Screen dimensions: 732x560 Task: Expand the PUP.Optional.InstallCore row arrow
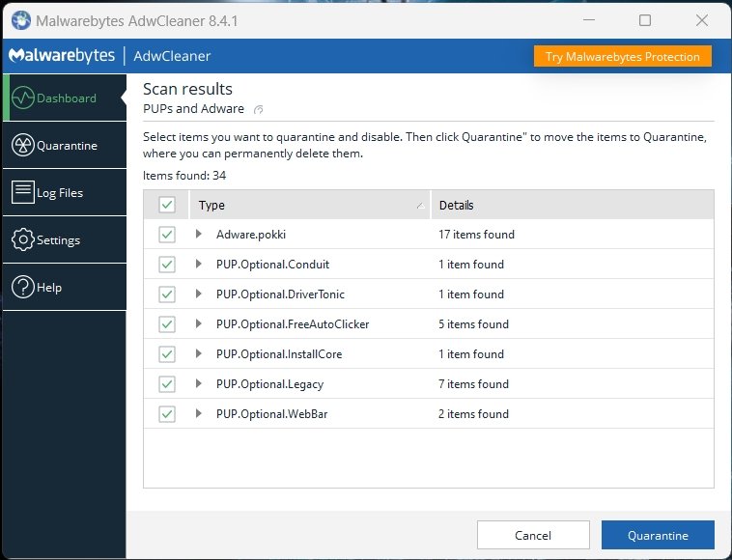click(199, 353)
